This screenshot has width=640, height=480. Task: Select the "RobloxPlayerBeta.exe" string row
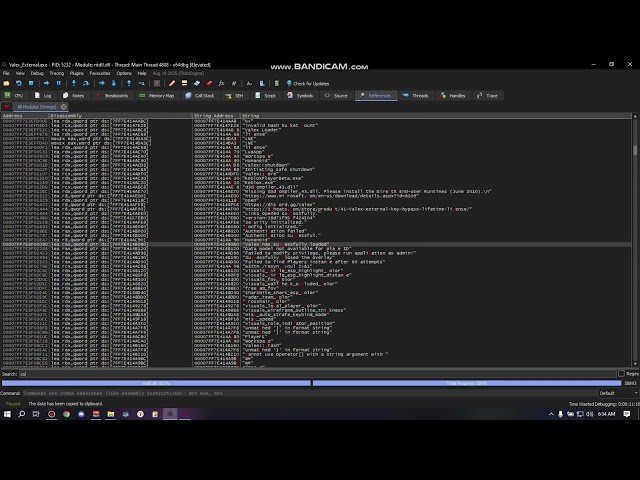coord(316,178)
